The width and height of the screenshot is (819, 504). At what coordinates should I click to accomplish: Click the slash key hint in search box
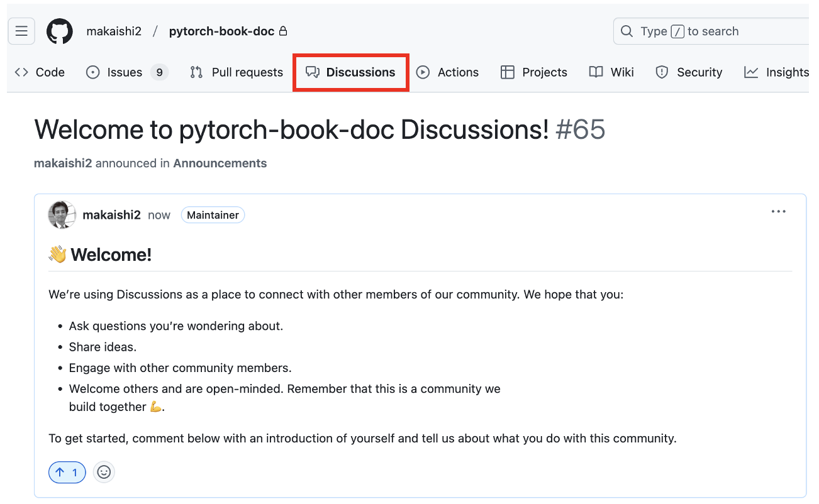tap(677, 31)
